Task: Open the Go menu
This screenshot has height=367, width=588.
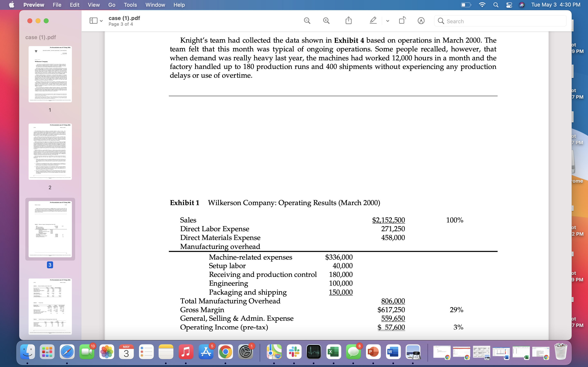Action: pos(111,5)
